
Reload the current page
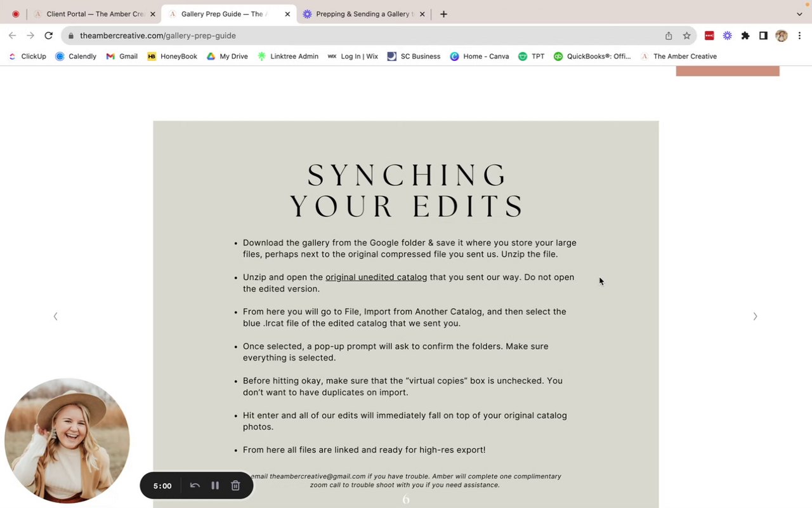(48, 36)
